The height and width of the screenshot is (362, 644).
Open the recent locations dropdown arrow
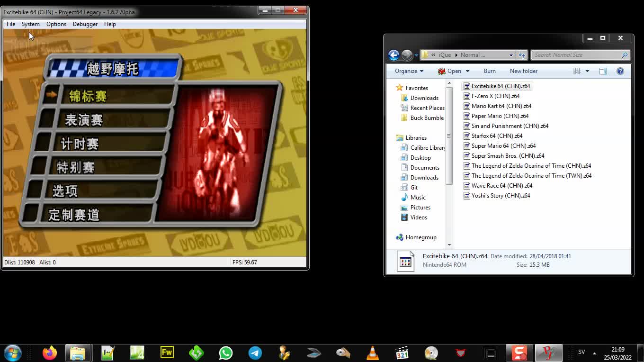(416, 55)
